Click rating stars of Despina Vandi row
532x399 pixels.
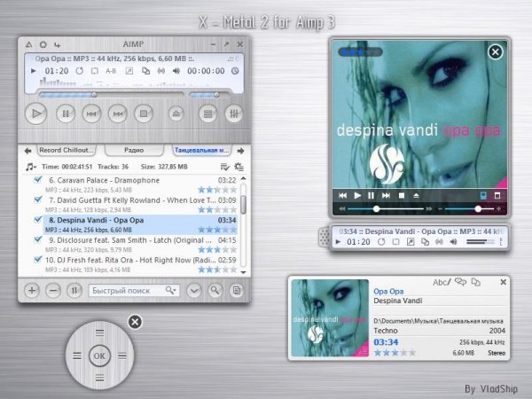[x=217, y=230]
